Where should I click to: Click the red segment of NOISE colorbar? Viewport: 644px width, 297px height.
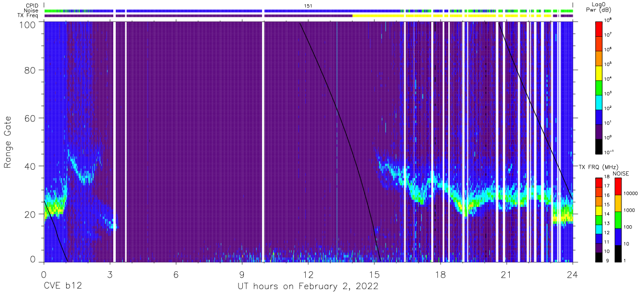tap(618, 186)
